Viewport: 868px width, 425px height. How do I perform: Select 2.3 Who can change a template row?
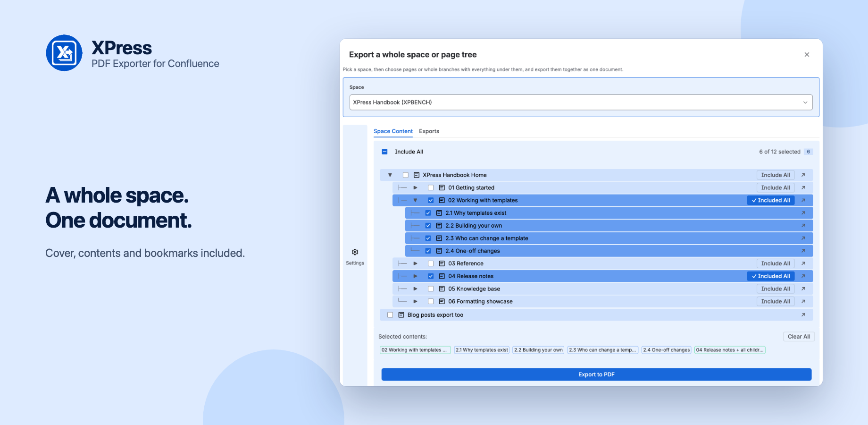[609, 238]
